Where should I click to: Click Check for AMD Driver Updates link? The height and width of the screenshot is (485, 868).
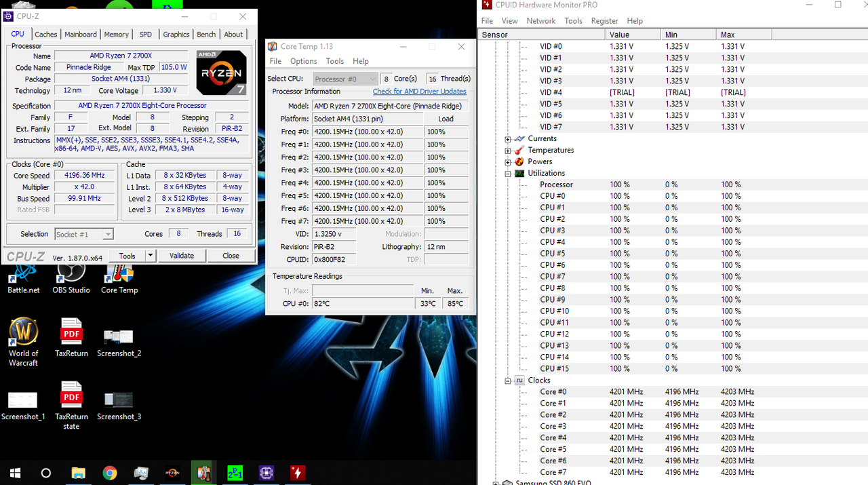(x=420, y=91)
